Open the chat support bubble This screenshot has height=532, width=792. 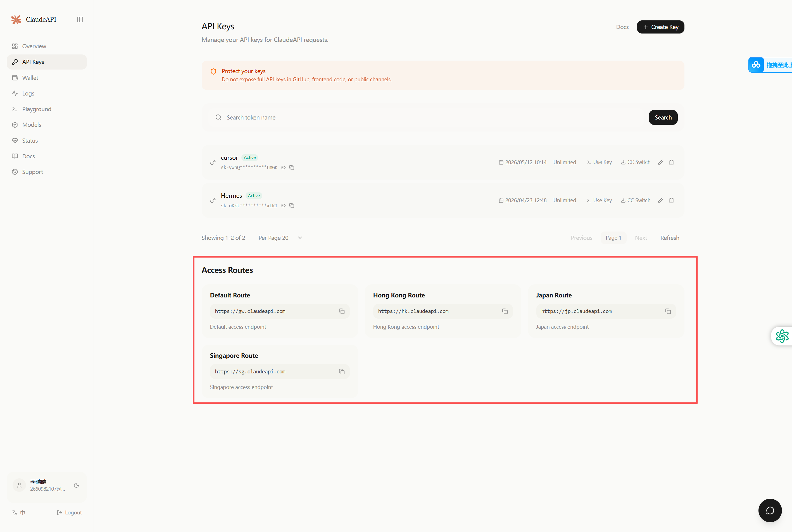[x=770, y=510]
